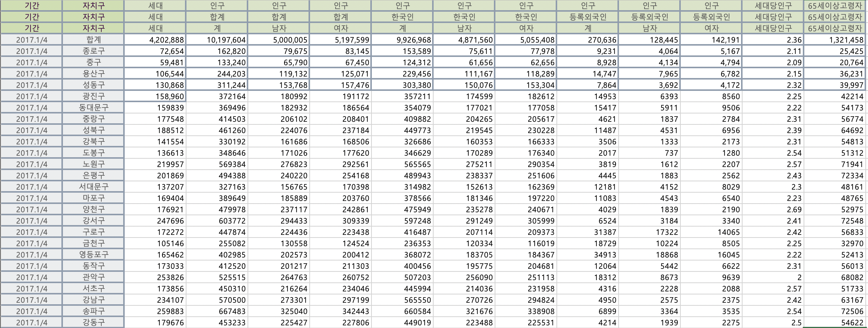Viewport: 868px width, 328px height.
Task: Click the 강동구 district name cell
Action: [93, 322]
